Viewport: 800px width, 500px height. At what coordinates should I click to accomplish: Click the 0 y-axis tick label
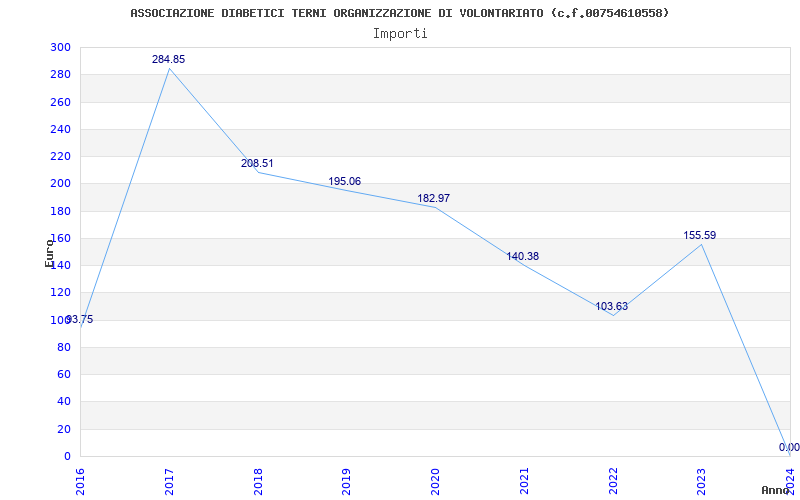click(x=67, y=456)
